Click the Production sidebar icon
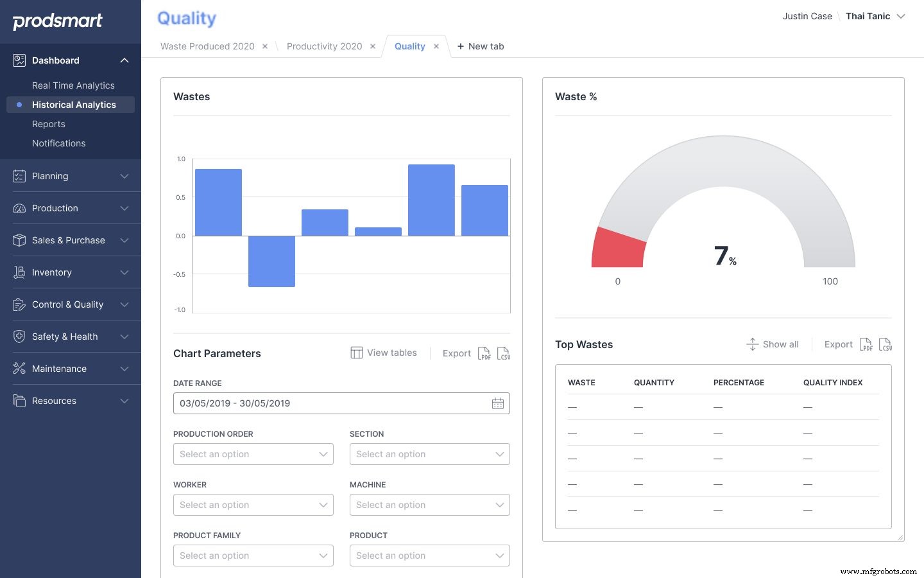 point(17,208)
